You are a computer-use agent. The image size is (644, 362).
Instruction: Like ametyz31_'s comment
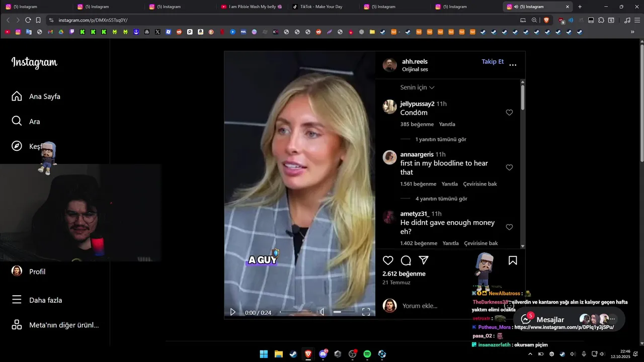[509, 227]
